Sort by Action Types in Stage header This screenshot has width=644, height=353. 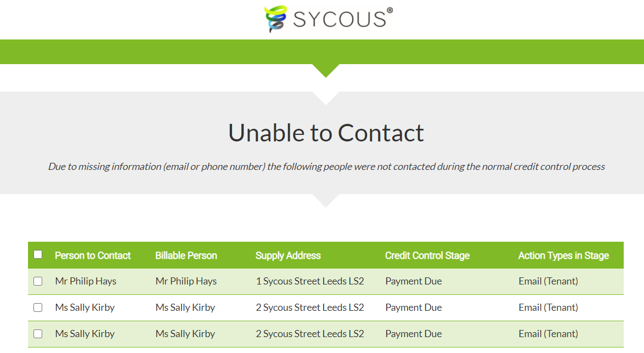[x=563, y=255]
